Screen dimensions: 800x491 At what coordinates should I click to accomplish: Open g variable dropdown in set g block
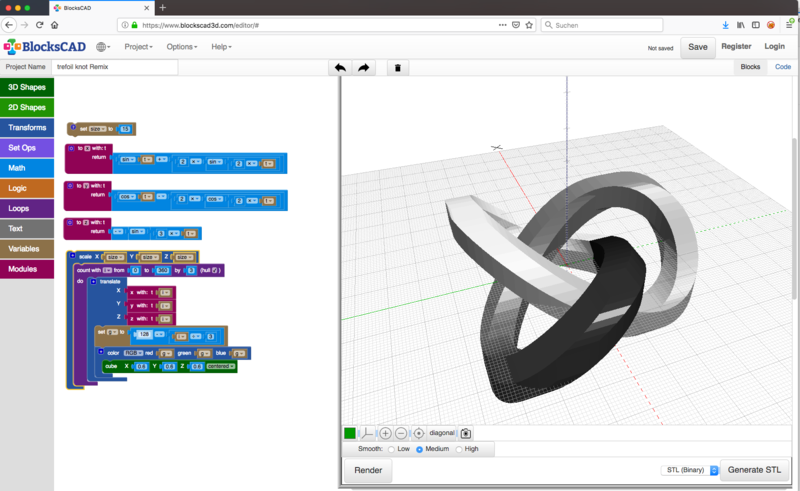point(112,332)
